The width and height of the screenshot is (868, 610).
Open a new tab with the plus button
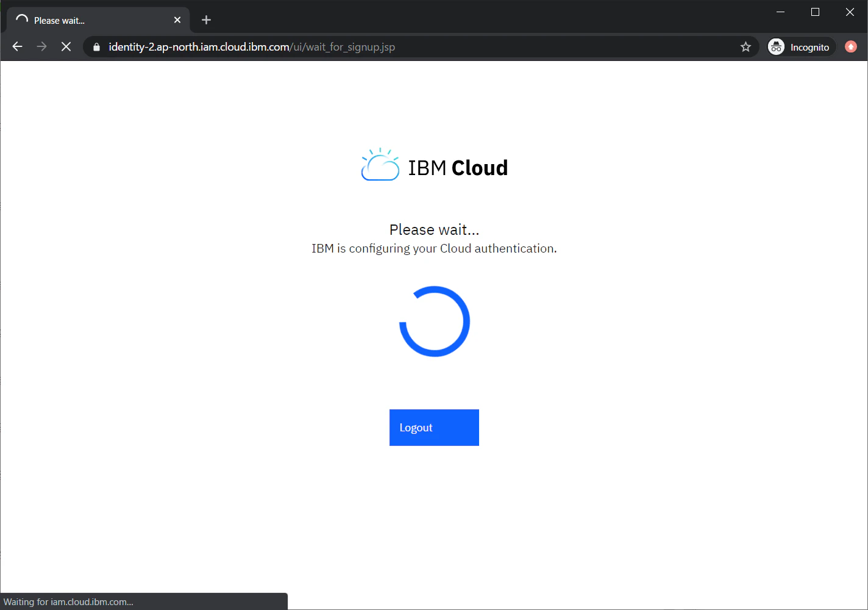pyautogui.click(x=206, y=20)
